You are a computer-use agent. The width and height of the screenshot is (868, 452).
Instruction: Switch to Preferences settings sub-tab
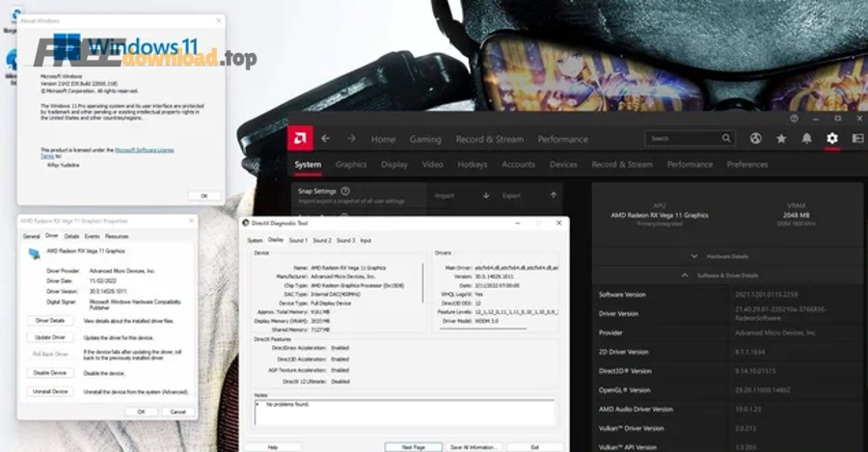pos(747,164)
